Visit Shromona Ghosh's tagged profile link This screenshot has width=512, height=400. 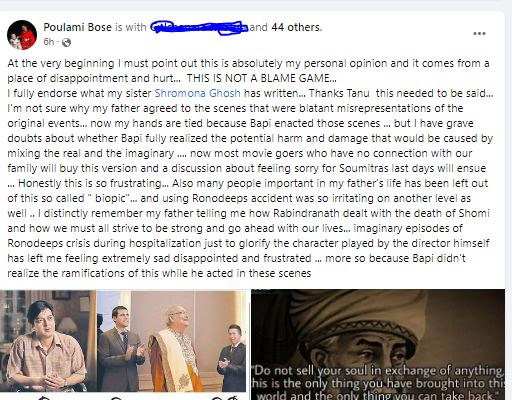pos(197,93)
